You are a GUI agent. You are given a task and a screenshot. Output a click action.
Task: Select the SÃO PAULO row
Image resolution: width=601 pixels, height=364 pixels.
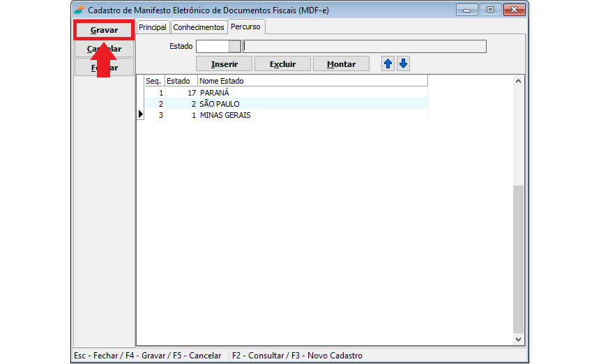(220, 104)
